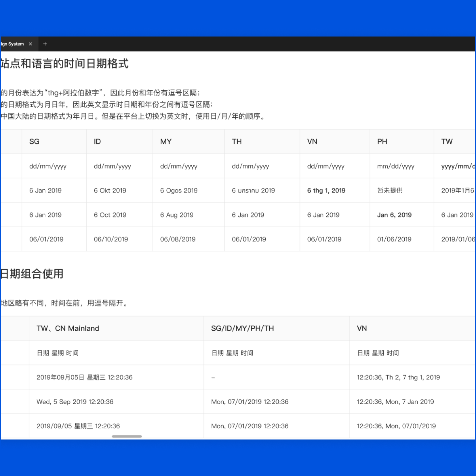Click the VN header in the first table
This screenshot has height=476, width=476.
tap(335, 141)
